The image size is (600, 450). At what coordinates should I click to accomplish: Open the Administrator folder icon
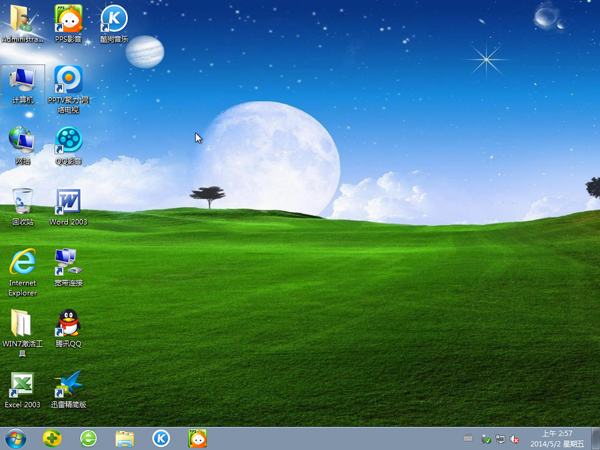23,23
